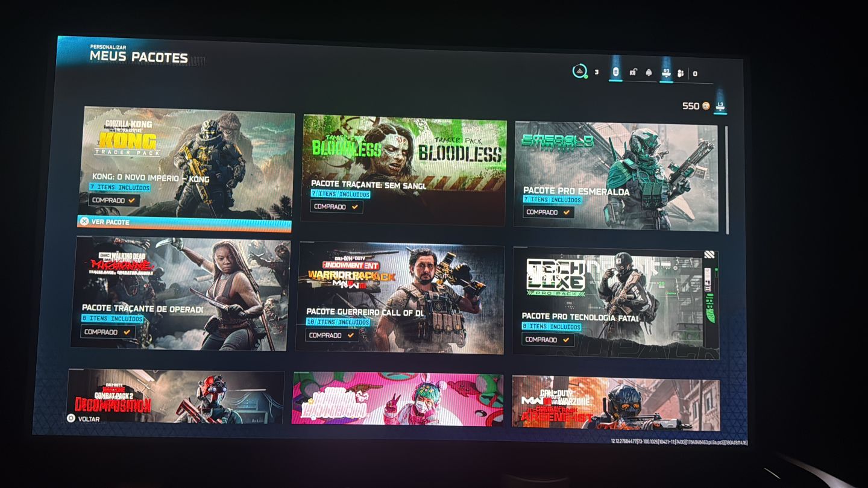This screenshot has height=488, width=868.
Task: Click the '7 itens incluídos' tag on Kong
Action: 119,187
